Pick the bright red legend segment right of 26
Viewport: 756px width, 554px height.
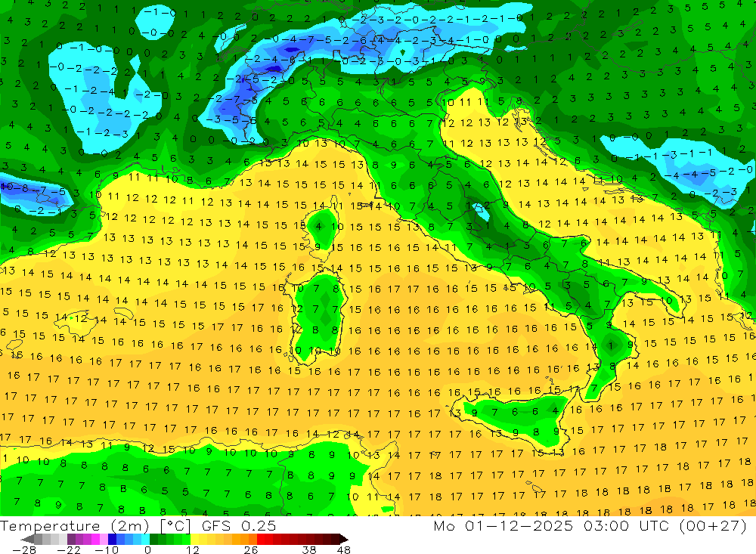pos(261,539)
